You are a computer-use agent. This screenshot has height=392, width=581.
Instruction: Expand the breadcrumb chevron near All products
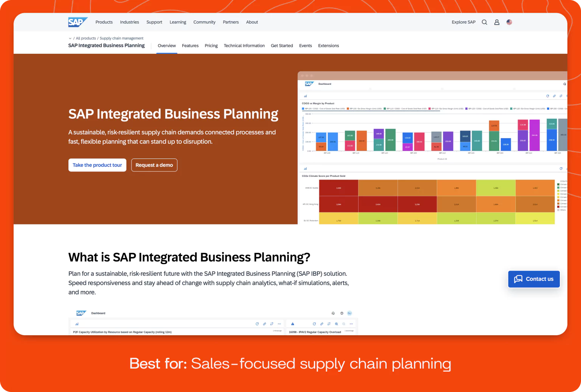tap(70, 38)
